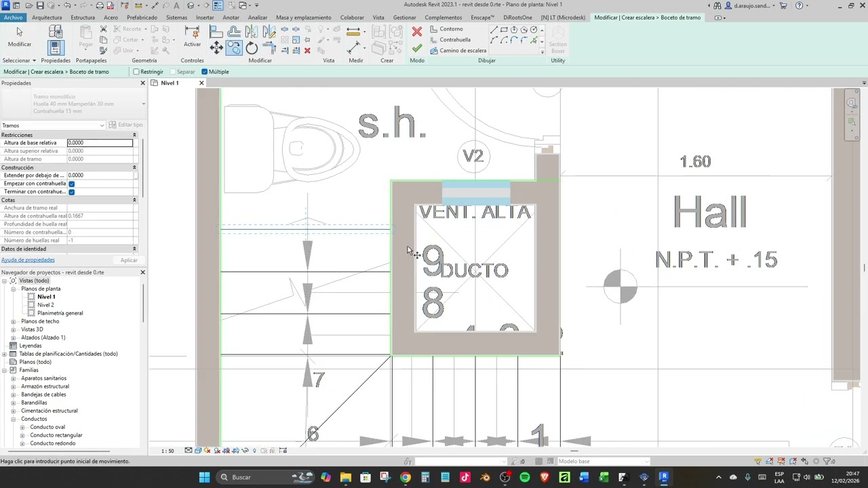The width and height of the screenshot is (868, 488).
Task: Expand the Vistas 3D tree node
Action: tap(14, 329)
